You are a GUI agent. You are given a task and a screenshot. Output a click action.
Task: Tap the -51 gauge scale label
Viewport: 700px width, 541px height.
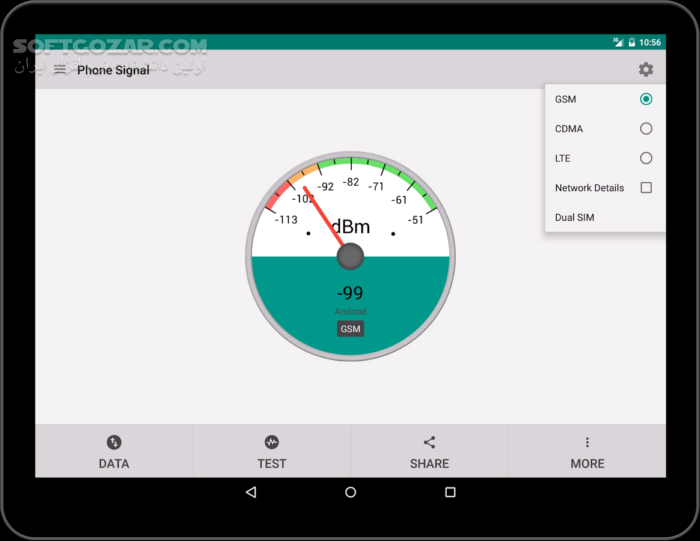click(x=415, y=220)
